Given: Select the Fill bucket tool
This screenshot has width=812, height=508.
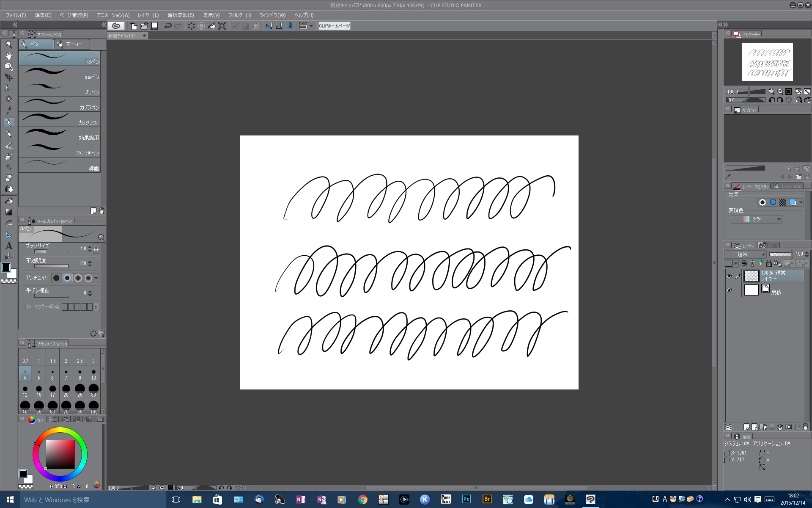Looking at the screenshot, I should pos(8,201).
